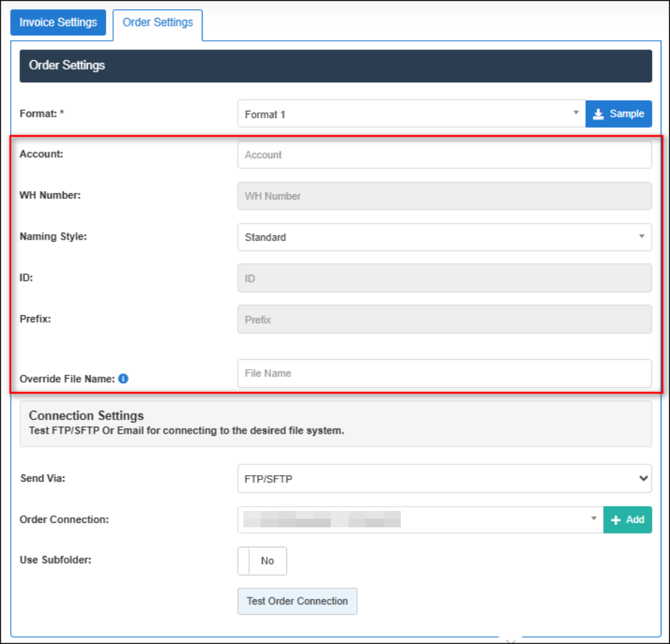Click the Prefix text field

point(444,320)
